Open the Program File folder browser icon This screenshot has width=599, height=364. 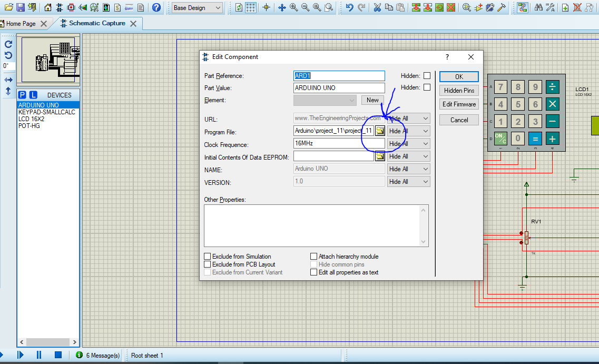point(380,131)
